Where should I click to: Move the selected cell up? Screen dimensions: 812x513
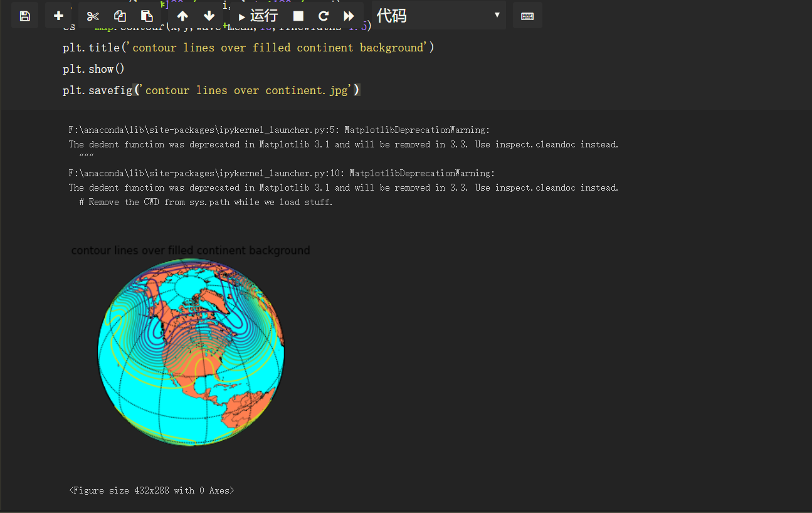182,15
